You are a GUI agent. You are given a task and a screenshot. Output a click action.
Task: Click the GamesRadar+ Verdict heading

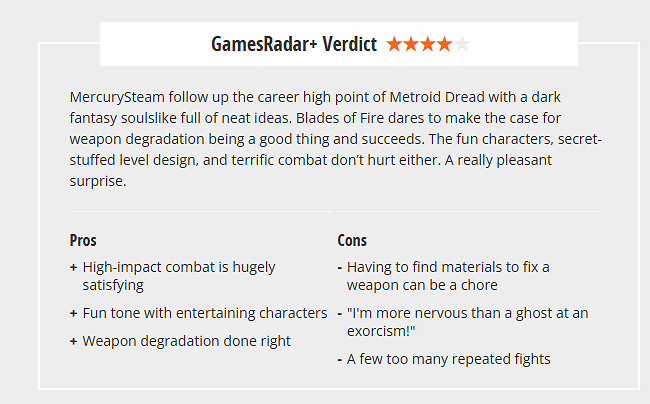coord(293,44)
